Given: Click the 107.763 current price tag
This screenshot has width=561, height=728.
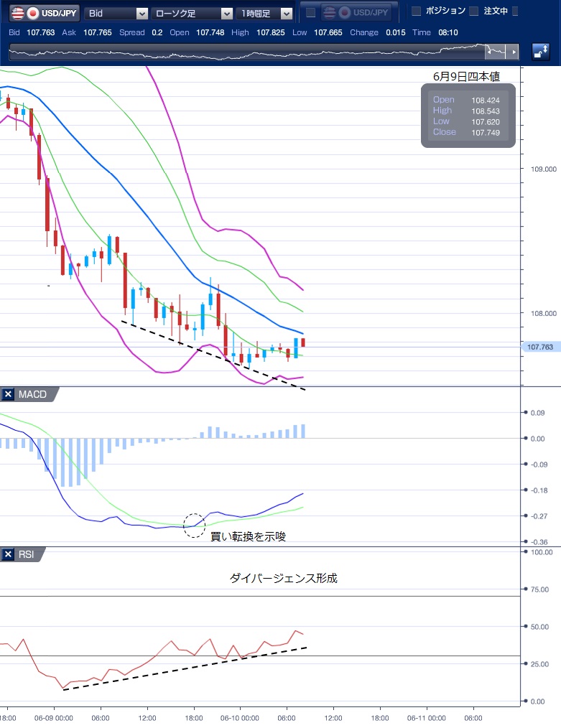Looking at the screenshot, I should coord(539,347).
